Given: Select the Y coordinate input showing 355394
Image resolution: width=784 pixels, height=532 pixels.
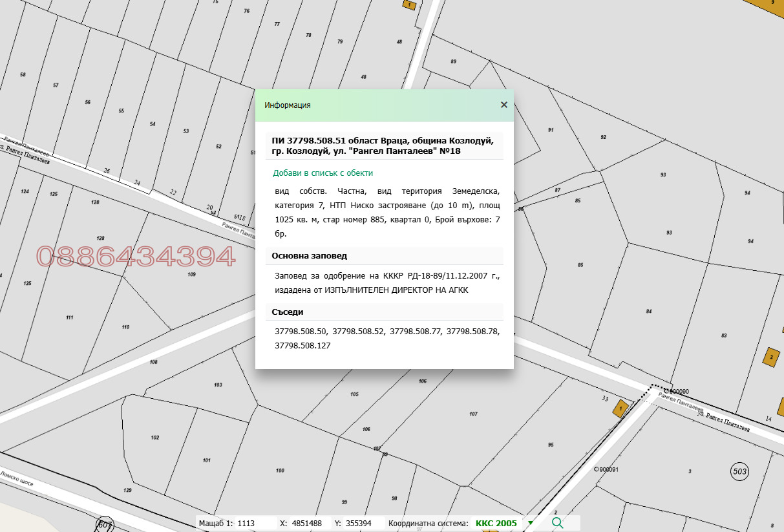Looking at the screenshot, I should coord(360,524).
